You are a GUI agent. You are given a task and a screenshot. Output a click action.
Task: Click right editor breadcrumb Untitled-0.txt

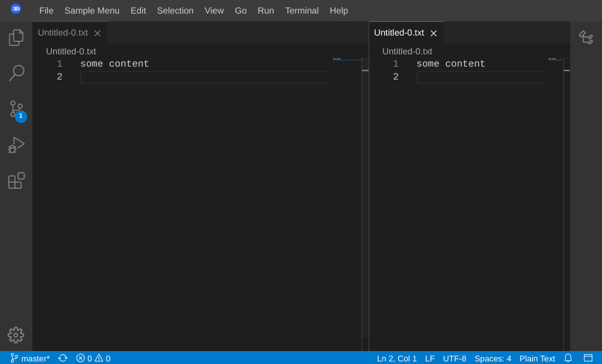pos(407,51)
